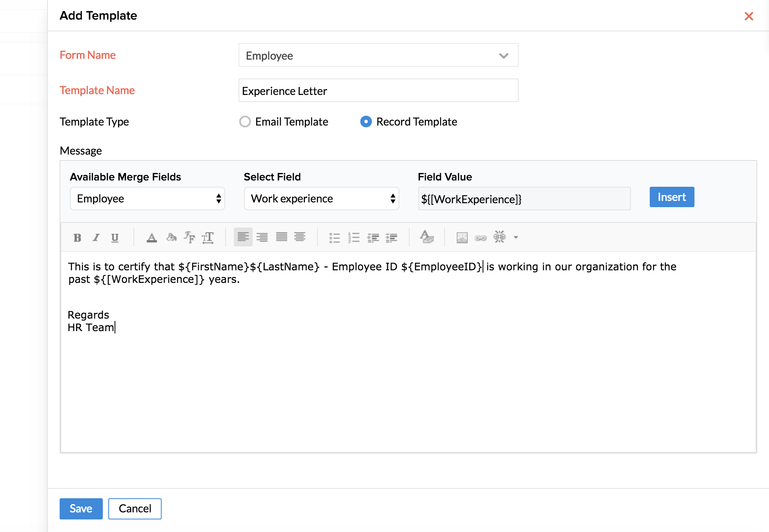
Task: Click the Template Name input field
Action: pyautogui.click(x=378, y=91)
